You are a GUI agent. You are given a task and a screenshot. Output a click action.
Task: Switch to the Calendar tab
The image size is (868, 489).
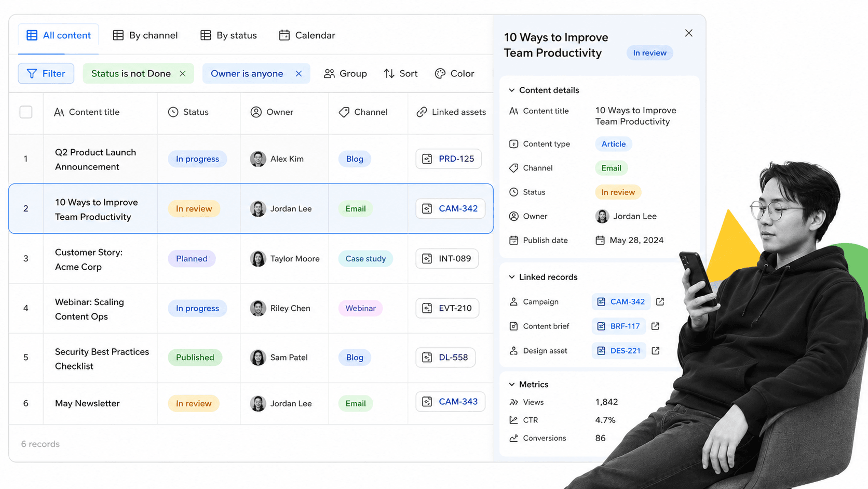(x=307, y=35)
